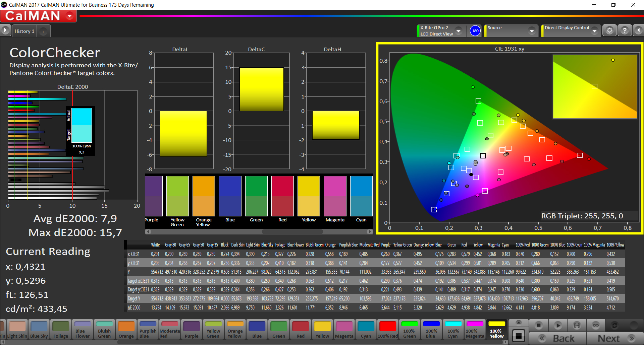Select the Bluish Green patch in the bottom bar

[x=104, y=330]
